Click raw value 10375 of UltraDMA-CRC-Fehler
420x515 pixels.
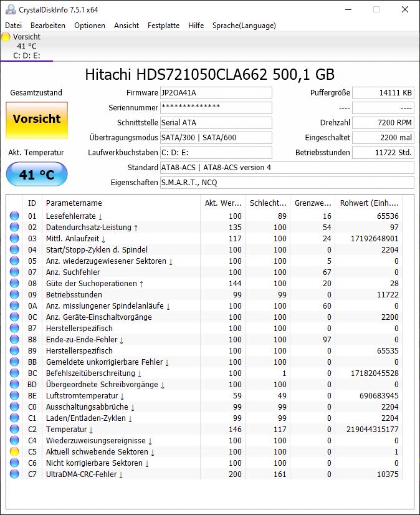pos(388,474)
